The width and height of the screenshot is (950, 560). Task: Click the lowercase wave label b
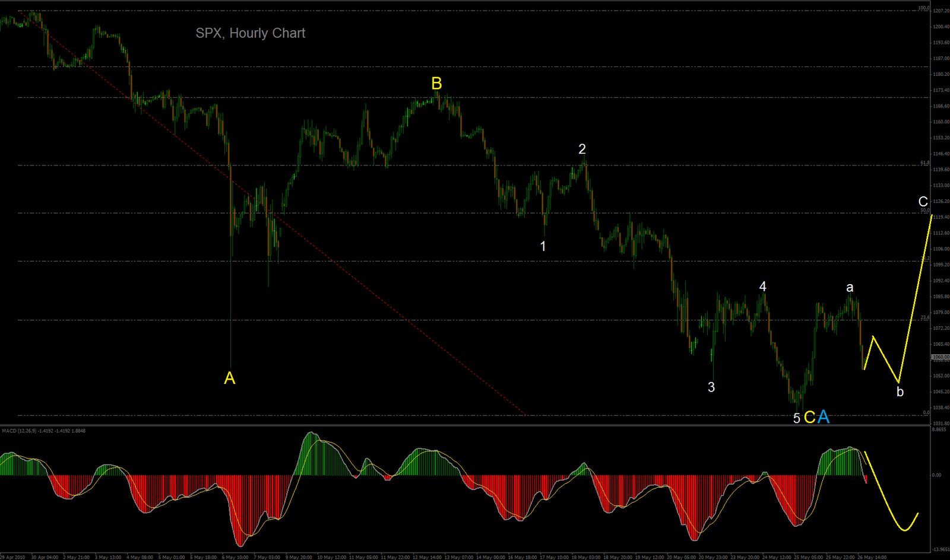tap(900, 392)
